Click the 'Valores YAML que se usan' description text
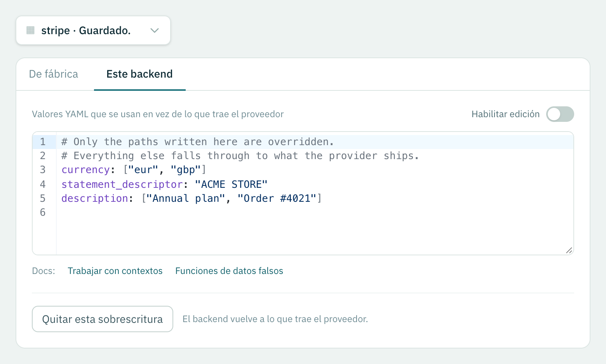Viewport: 606px width, 364px height. [x=158, y=114]
